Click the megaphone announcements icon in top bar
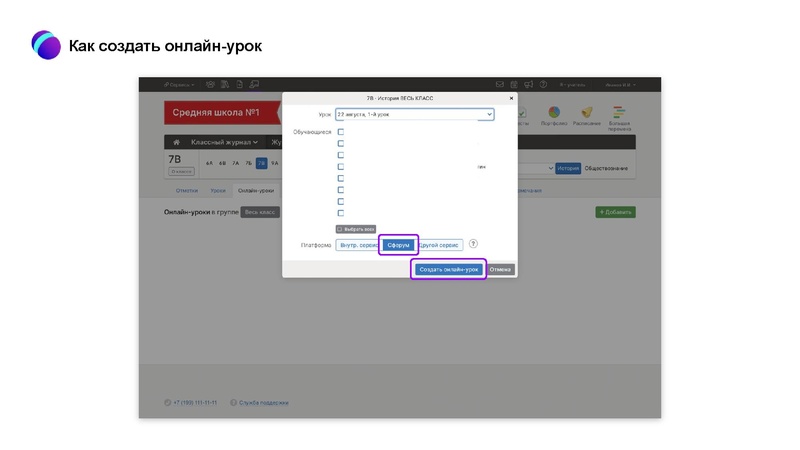The image size is (800, 450). click(x=528, y=85)
